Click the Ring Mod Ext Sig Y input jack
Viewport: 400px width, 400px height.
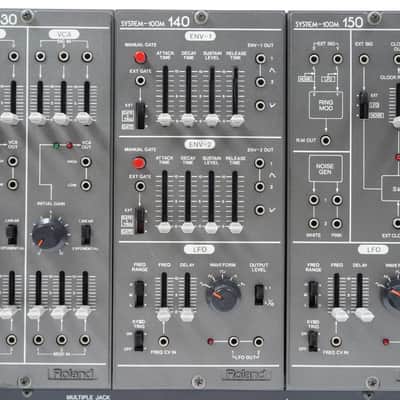click(x=337, y=59)
